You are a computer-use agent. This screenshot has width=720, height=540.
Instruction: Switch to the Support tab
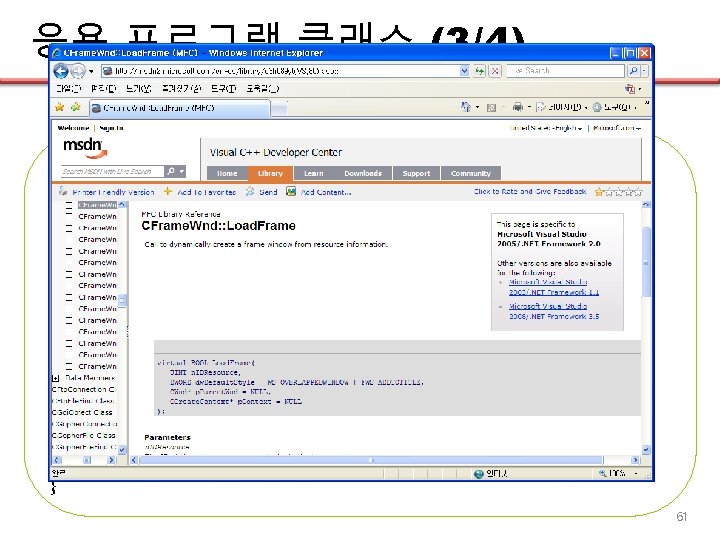(x=416, y=173)
